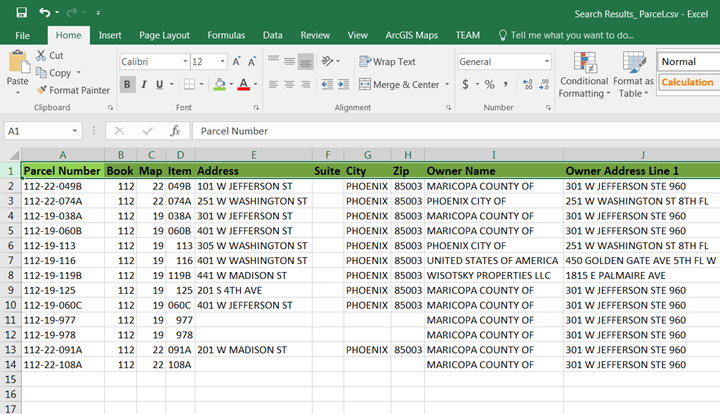Toggle Italic formatting
This screenshot has width=720, height=414.
point(144,85)
